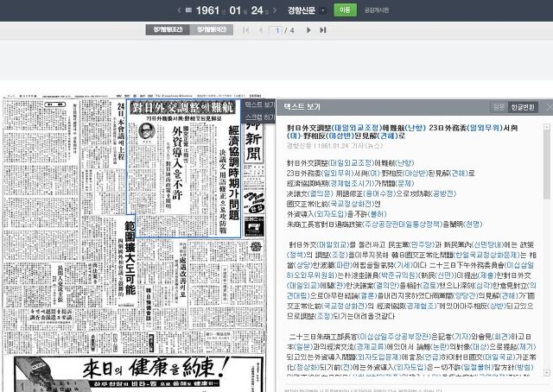
Task: Go to the previous page arrow
Action: 261,30
